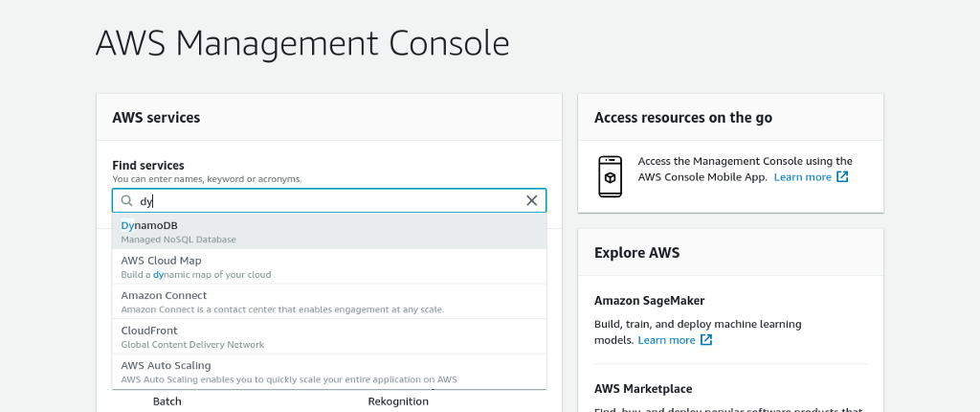Clear the search text with X icon
The width and height of the screenshot is (980, 412).
pyautogui.click(x=532, y=201)
